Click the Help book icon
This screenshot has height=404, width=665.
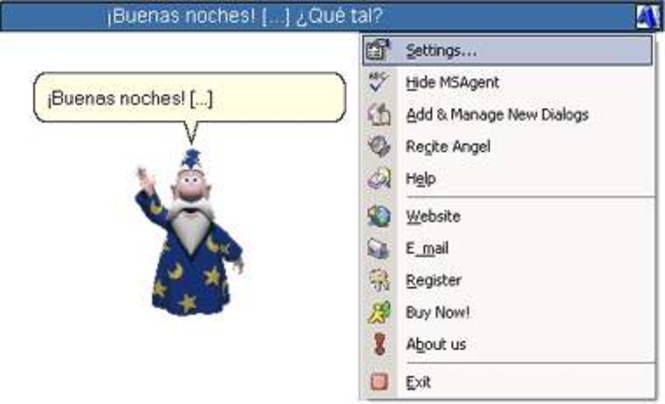point(379,178)
